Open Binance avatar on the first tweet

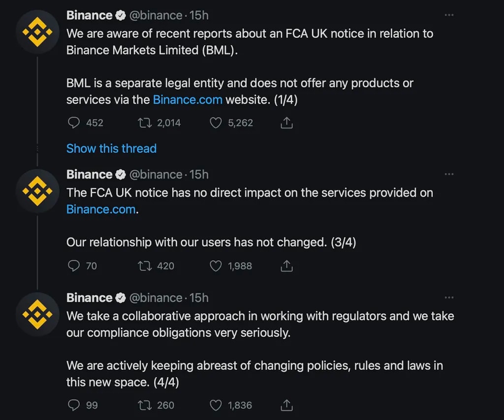click(x=37, y=32)
